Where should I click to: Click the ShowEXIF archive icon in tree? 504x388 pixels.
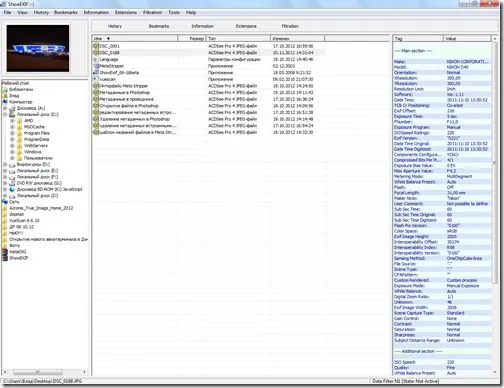(x=5, y=258)
